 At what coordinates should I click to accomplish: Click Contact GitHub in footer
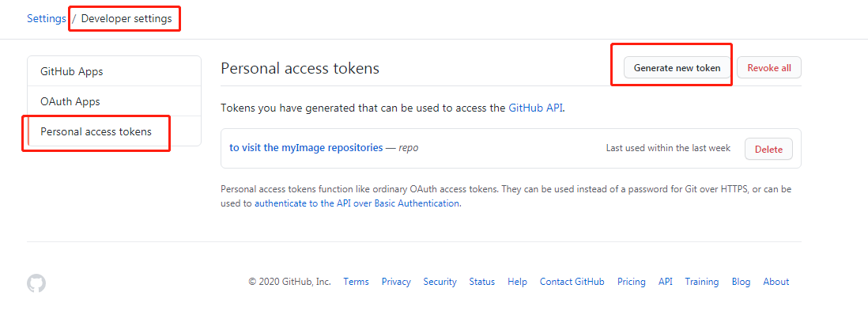[x=572, y=282]
